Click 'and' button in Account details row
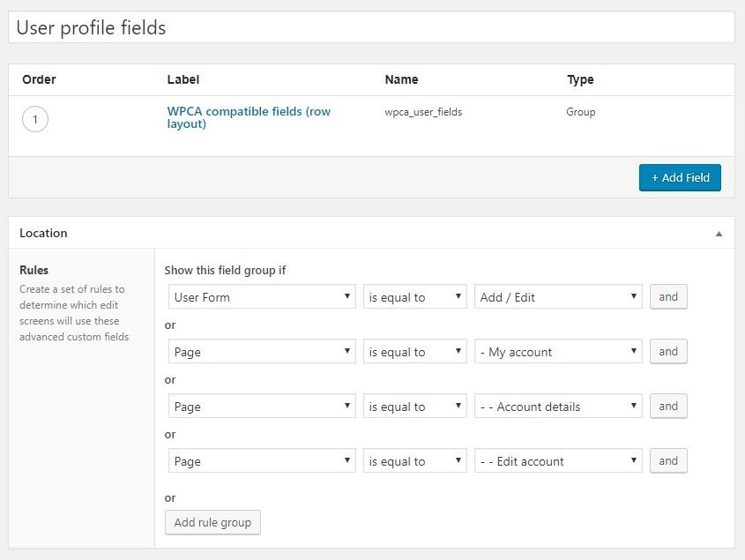 point(668,406)
